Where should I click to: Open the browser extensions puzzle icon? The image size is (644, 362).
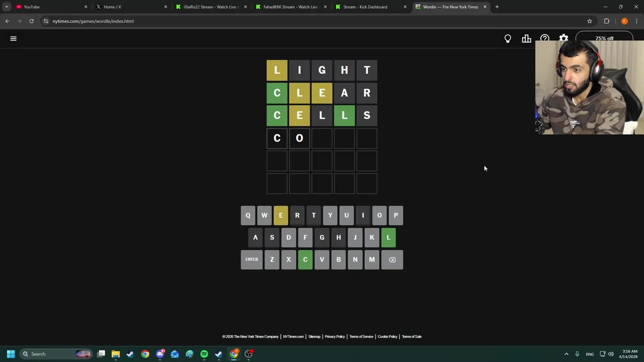(607, 21)
